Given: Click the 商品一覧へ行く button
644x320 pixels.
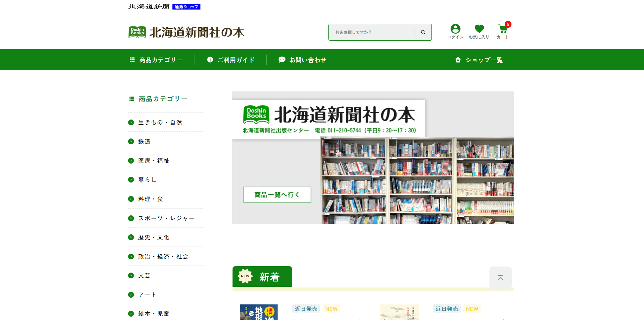Looking at the screenshot, I should tap(277, 195).
